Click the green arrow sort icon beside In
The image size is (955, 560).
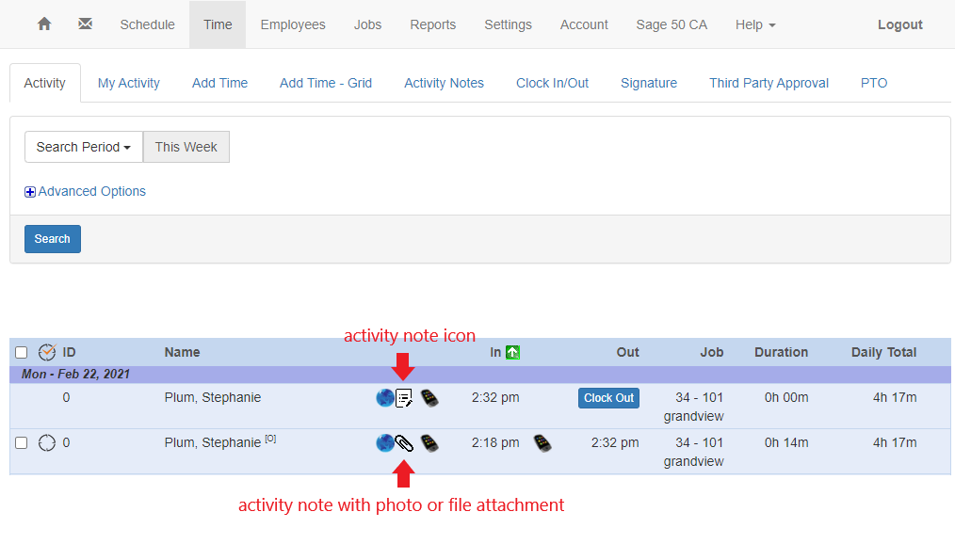click(x=513, y=352)
